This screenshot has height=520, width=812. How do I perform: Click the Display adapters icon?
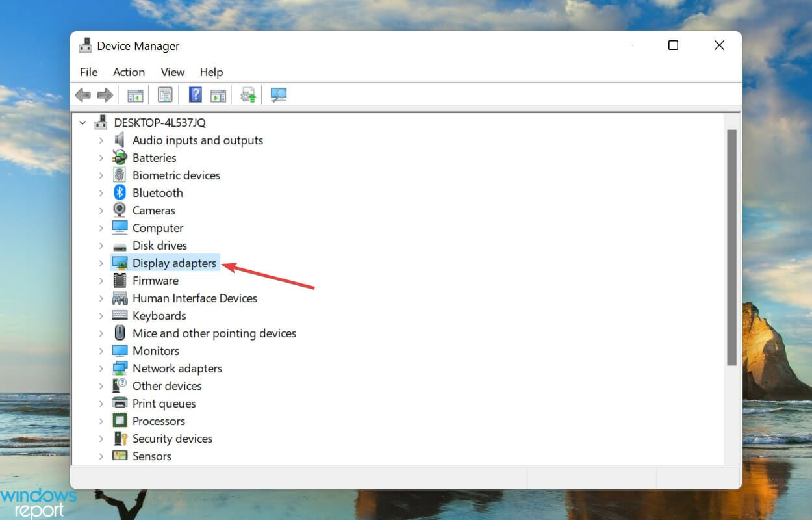[x=120, y=263]
